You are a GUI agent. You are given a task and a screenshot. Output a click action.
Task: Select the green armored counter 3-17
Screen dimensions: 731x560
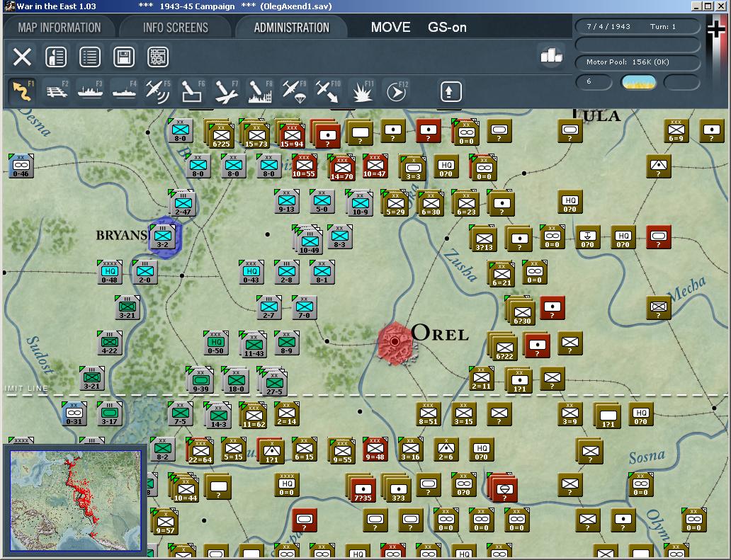110,413
